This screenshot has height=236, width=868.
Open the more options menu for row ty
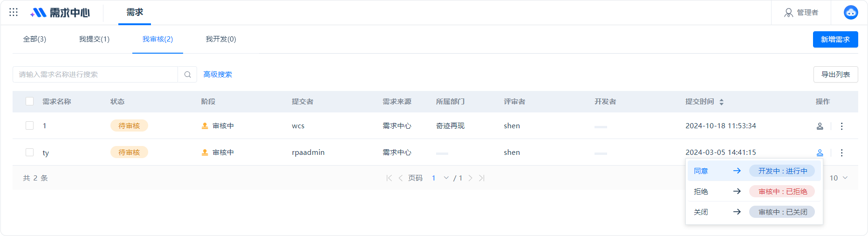[x=841, y=153]
